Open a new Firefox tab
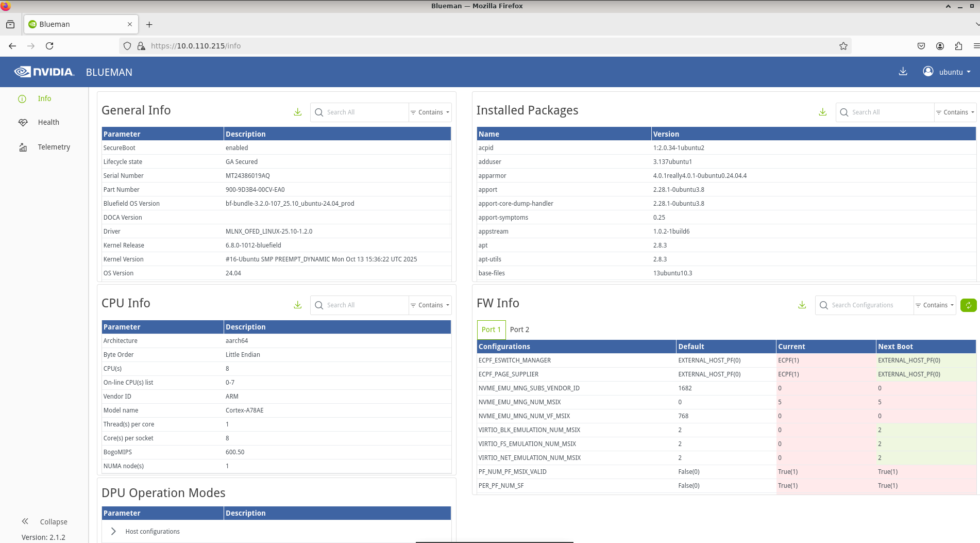Image resolution: width=980 pixels, height=543 pixels. 149,24
